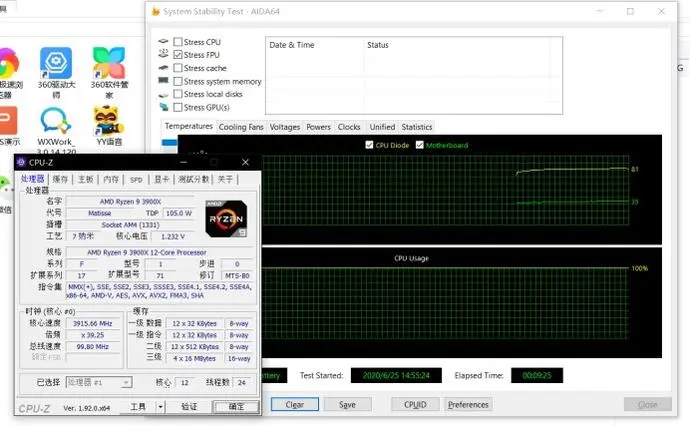Select the 处理器 tab in CPU-Z

[x=33, y=179]
